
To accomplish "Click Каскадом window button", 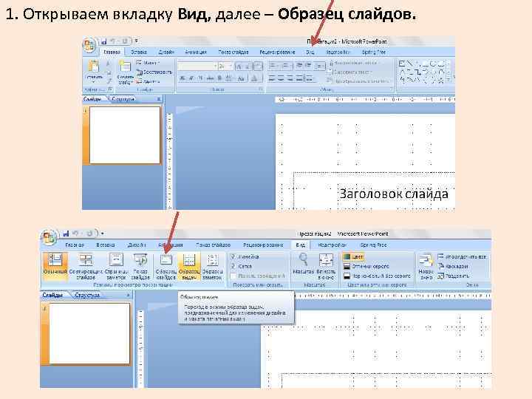I will (453, 266).
